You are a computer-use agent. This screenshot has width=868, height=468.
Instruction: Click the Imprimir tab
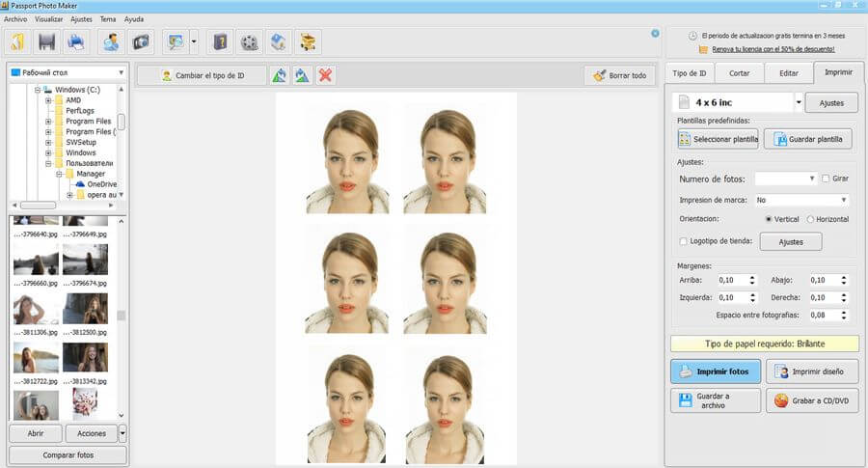click(x=839, y=72)
